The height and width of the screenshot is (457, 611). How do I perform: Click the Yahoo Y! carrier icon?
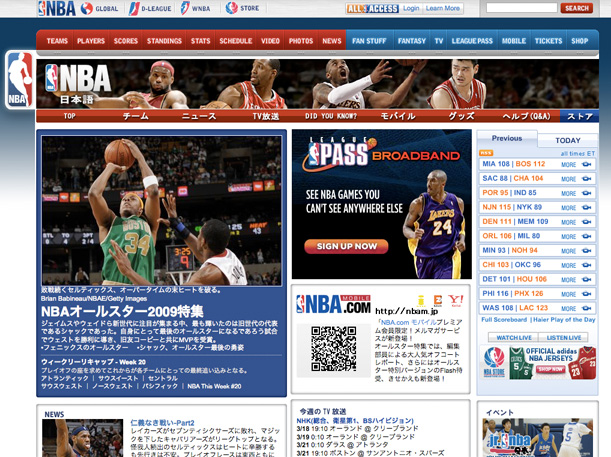point(456,300)
